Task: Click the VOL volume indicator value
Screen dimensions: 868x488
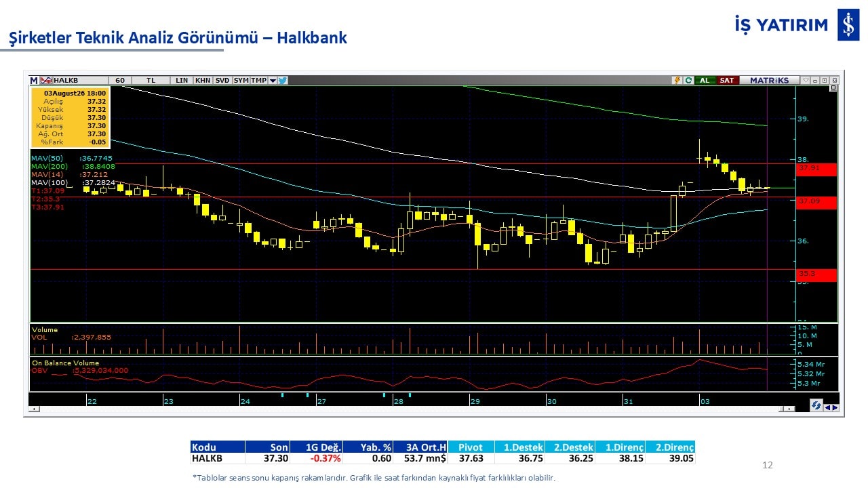Action: click(x=91, y=337)
